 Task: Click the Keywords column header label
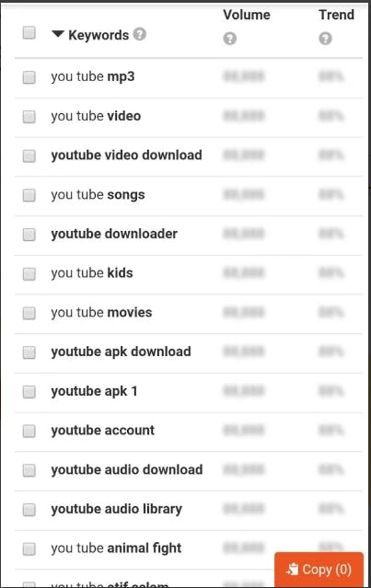99,35
